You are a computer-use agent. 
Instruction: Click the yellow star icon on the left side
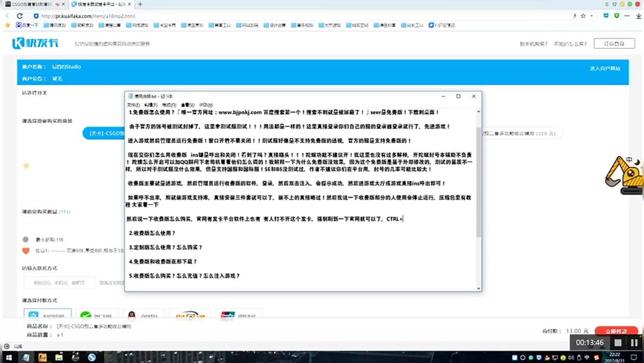[26, 165]
